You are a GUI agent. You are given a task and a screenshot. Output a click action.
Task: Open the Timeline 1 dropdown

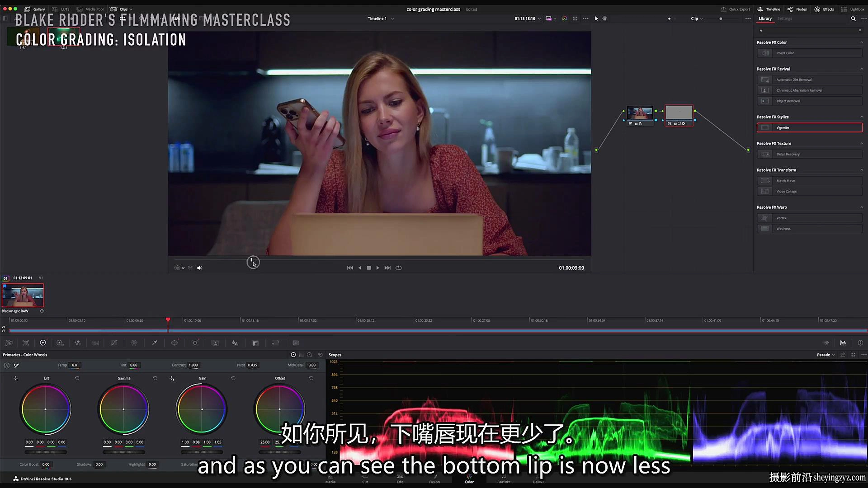pyautogui.click(x=381, y=19)
